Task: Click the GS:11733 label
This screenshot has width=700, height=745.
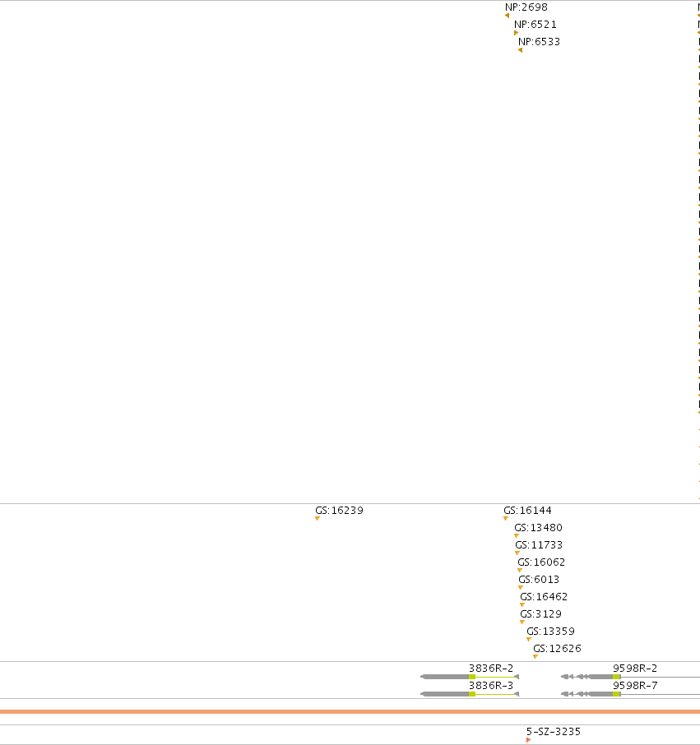Action: click(539, 544)
